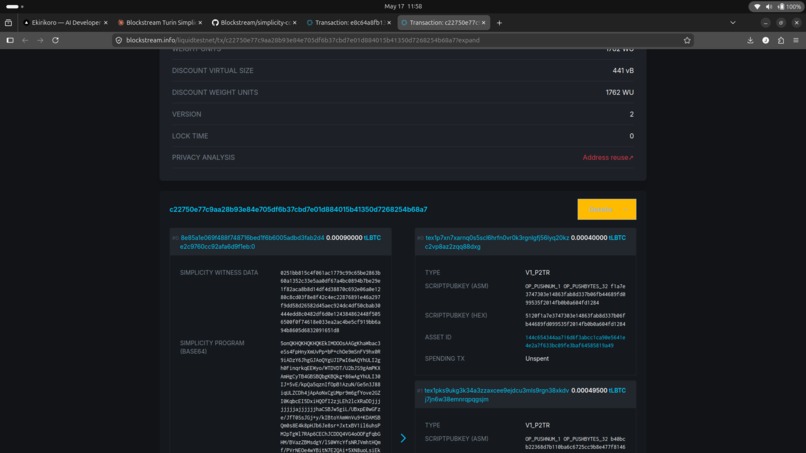Close the active Transaction c22750e77c tab
806x453 pixels.
(484, 23)
